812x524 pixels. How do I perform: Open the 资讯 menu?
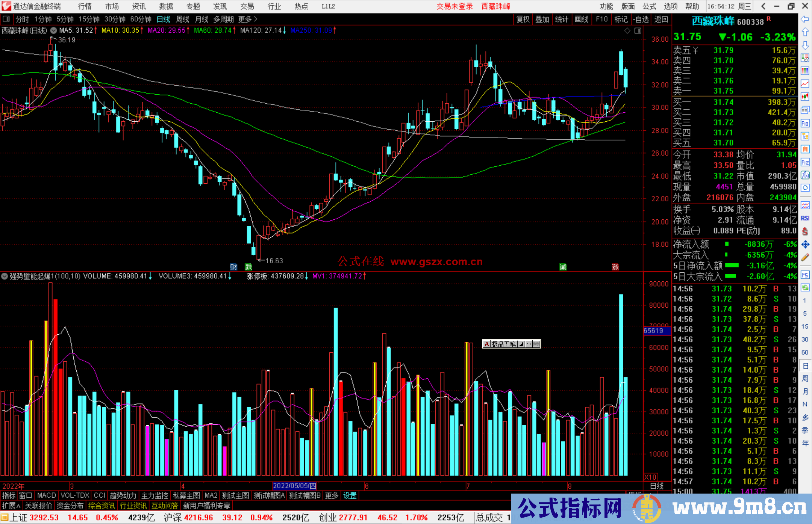click(139, 6)
